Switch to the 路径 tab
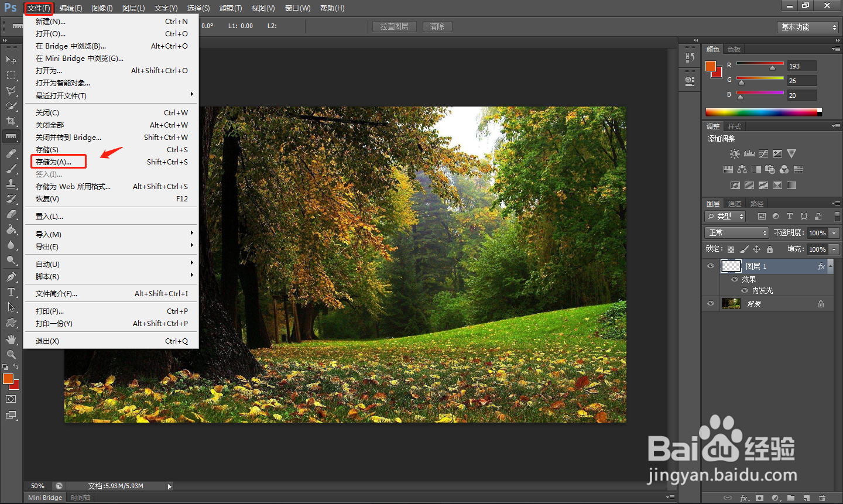Screen dimensions: 843x504 pos(757,204)
